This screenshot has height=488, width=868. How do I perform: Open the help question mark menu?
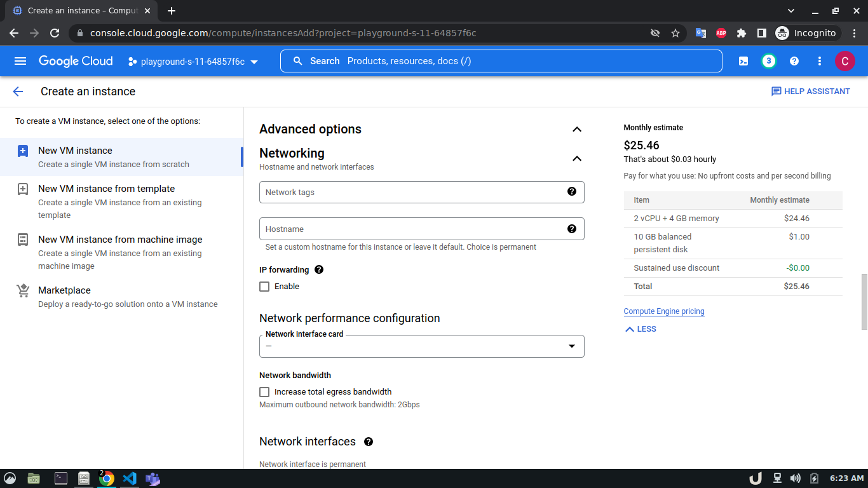[x=794, y=61]
